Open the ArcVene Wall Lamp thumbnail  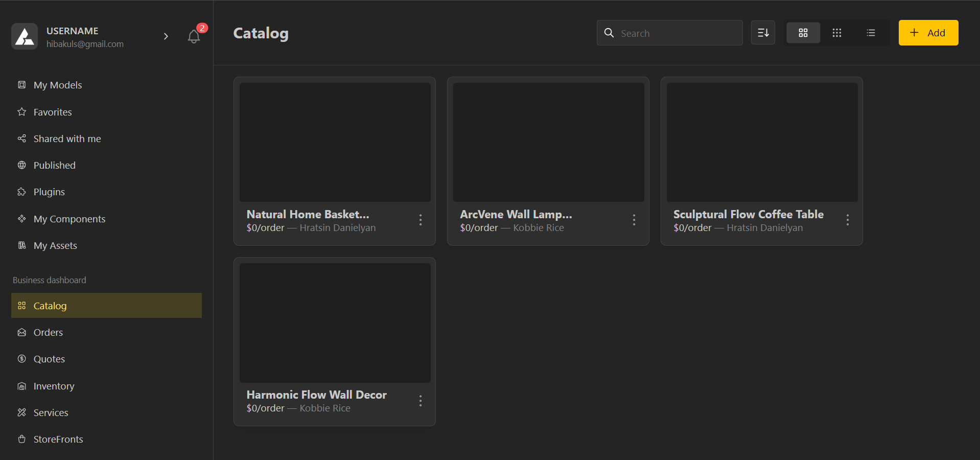tap(548, 142)
